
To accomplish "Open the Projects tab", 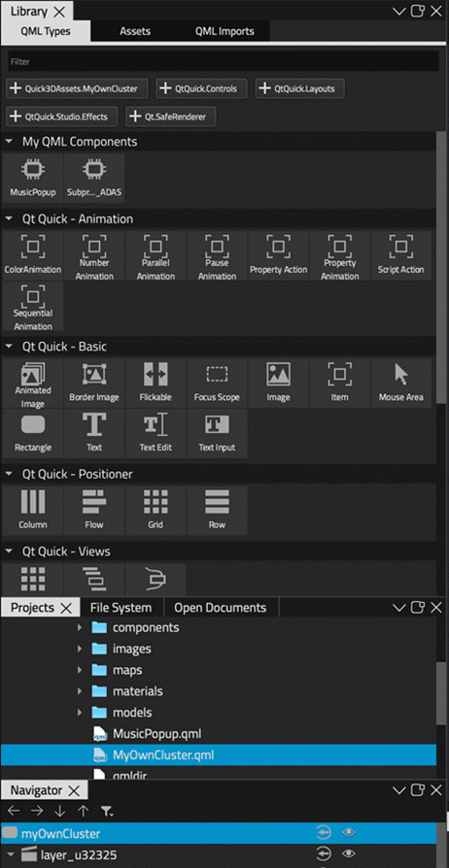I will [33, 607].
